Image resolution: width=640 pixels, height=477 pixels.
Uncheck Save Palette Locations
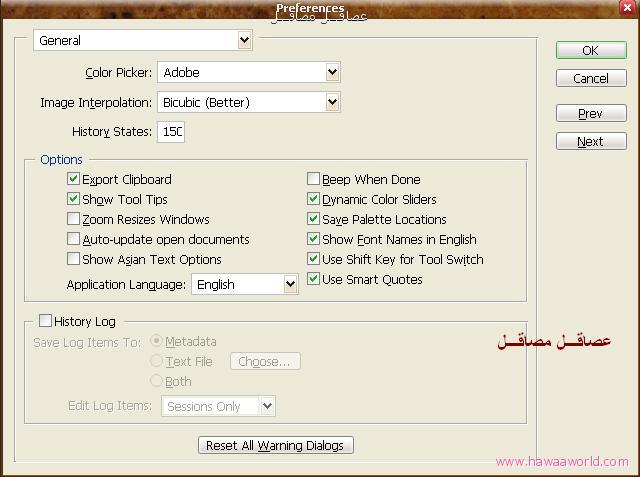313,219
